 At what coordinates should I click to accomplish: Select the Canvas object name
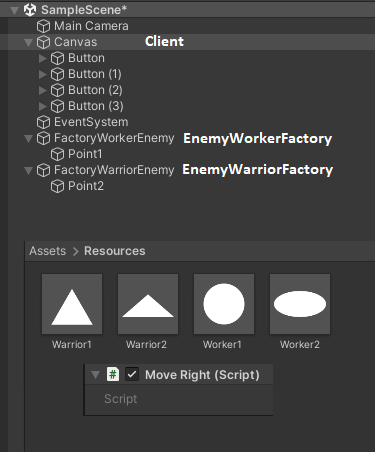coord(76,42)
